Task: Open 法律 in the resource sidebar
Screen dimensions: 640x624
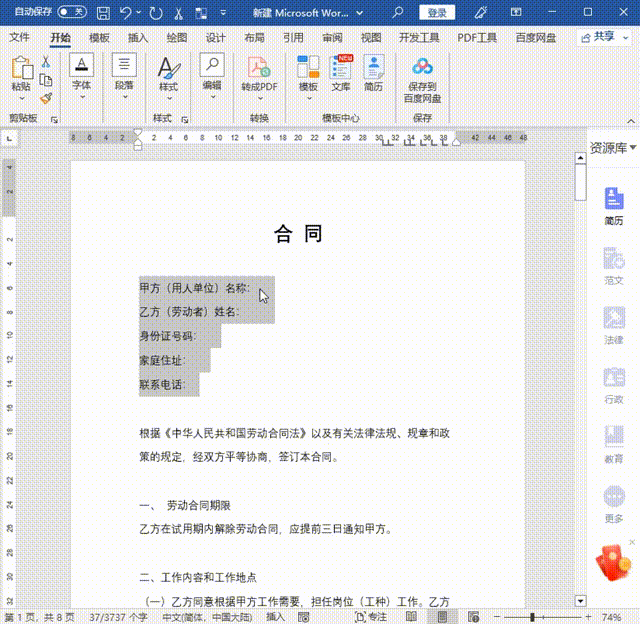Action: point(613,326)
